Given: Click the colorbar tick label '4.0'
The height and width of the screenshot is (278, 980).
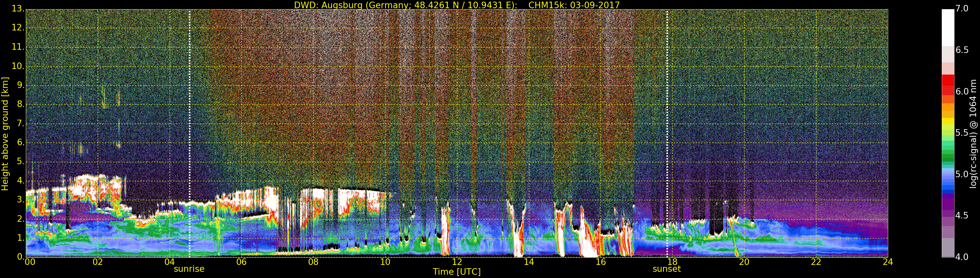Looking at the screenshot, I should (x=962, y=257).
